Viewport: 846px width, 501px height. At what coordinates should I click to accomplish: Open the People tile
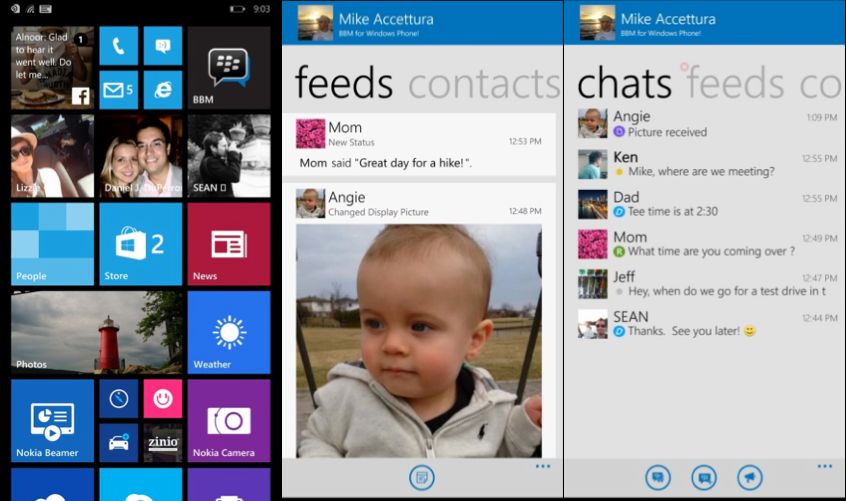(52, 244)
